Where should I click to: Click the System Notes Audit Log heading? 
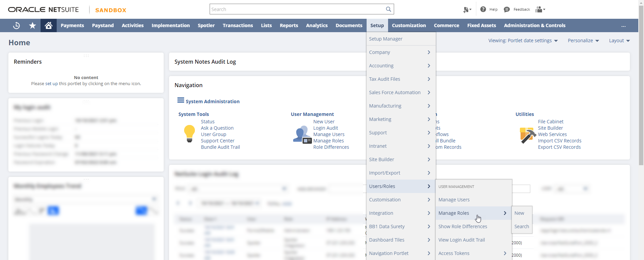click(205, 62)
